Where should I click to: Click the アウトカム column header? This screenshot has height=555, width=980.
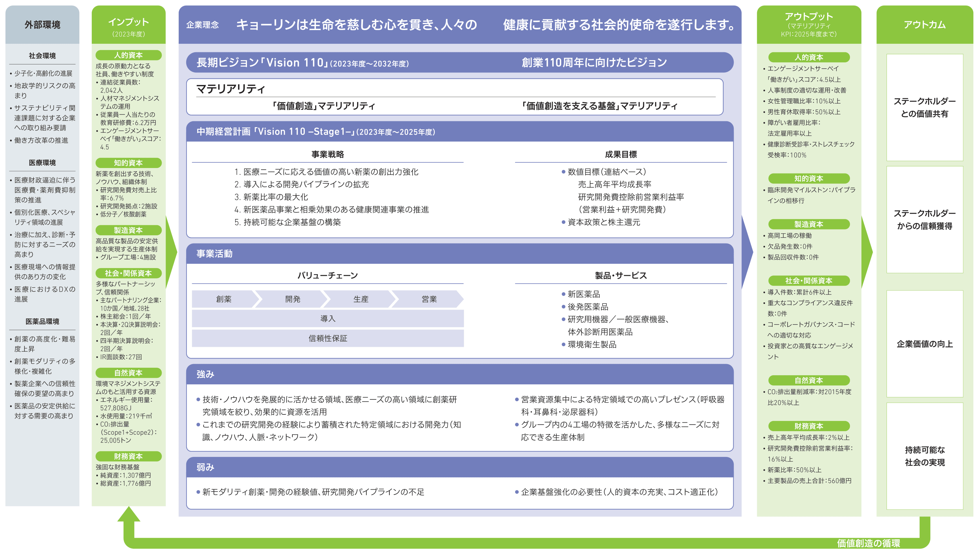(924, 25)
